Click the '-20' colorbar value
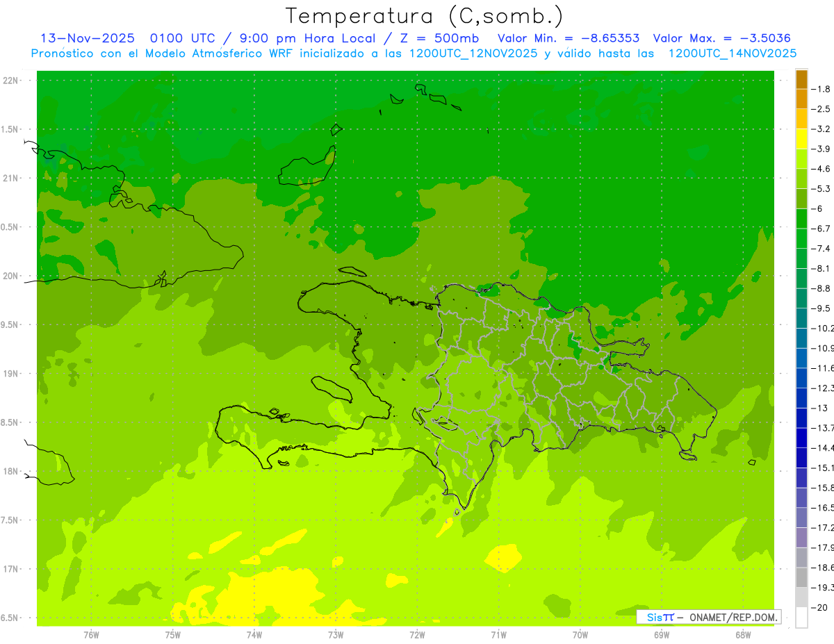 click(x=819, y=607)
